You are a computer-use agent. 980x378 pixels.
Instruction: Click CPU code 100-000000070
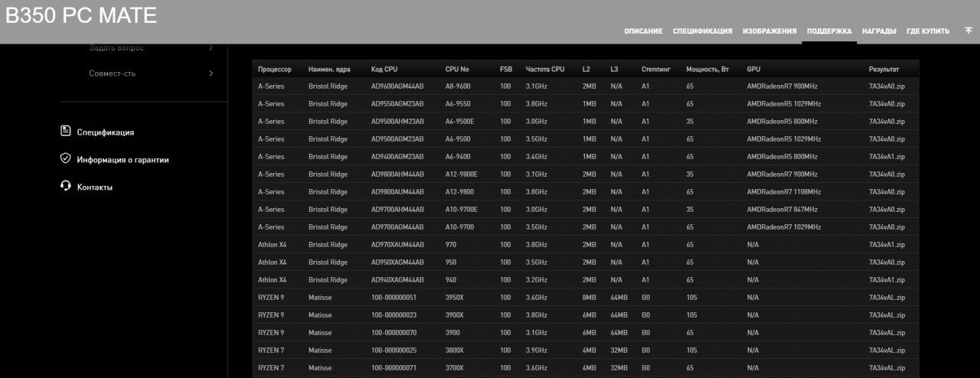coord(394,333)
